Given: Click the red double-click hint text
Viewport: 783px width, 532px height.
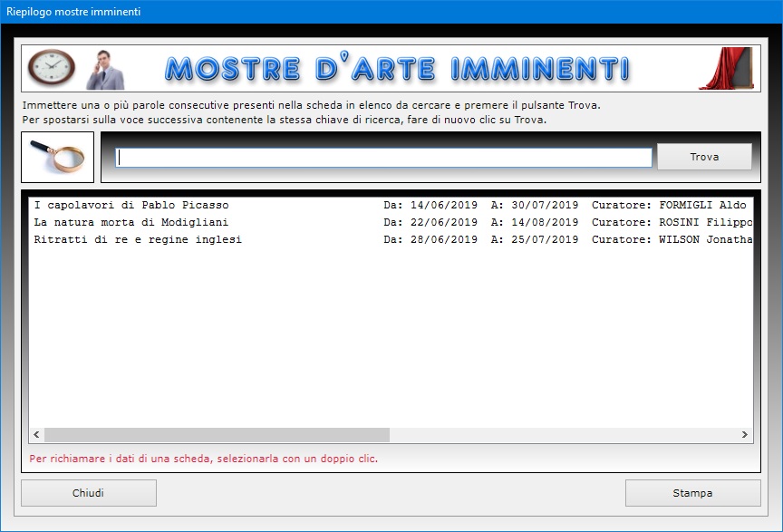Looking at the screenshot, I should pos(203,459).
